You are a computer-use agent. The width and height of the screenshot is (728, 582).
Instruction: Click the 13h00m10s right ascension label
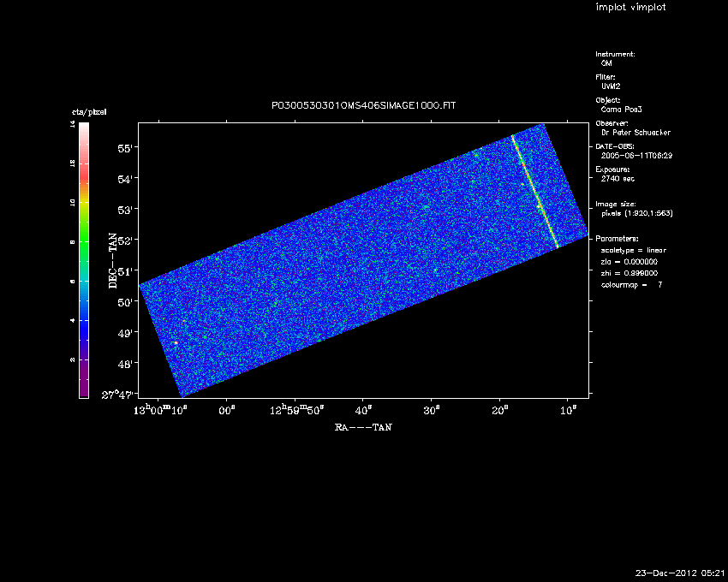(160, 410)
